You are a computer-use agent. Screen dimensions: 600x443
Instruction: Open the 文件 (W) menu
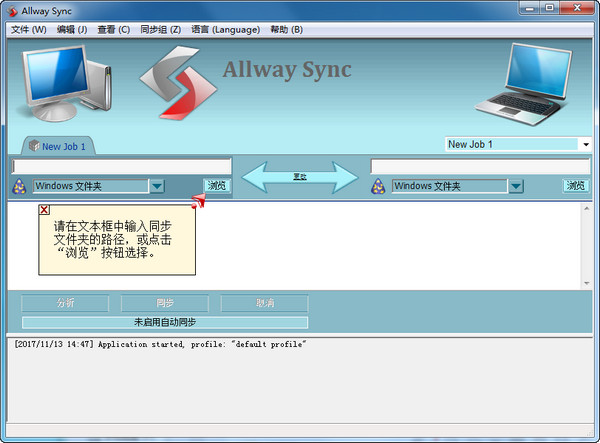click(28, 29)
